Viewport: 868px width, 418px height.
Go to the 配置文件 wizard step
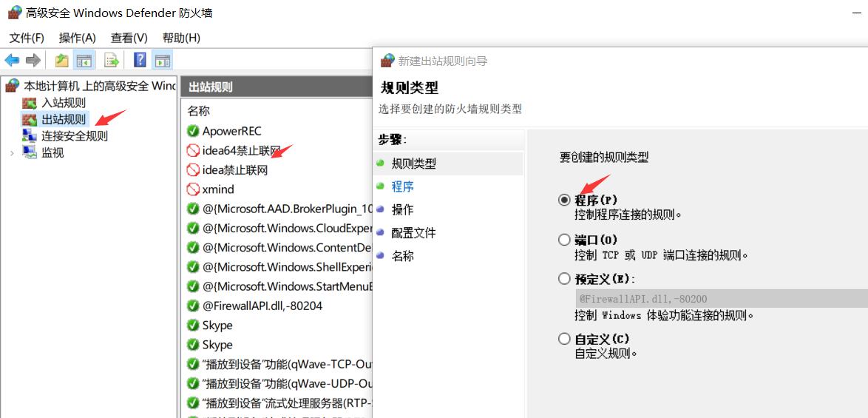(413, 233)
